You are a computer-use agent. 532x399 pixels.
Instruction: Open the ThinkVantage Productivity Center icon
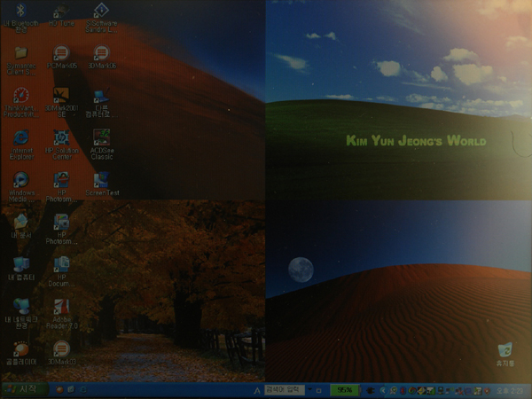(21, 103)
